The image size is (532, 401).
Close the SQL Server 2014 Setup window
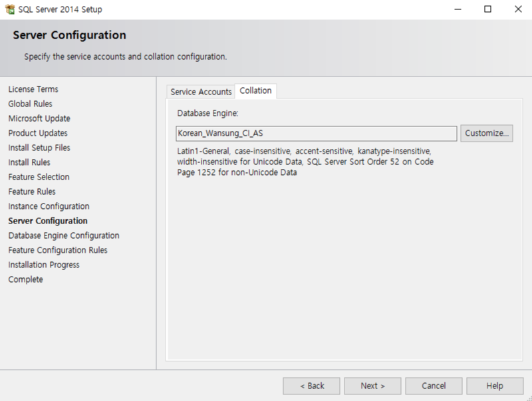(x=518, y=9)
